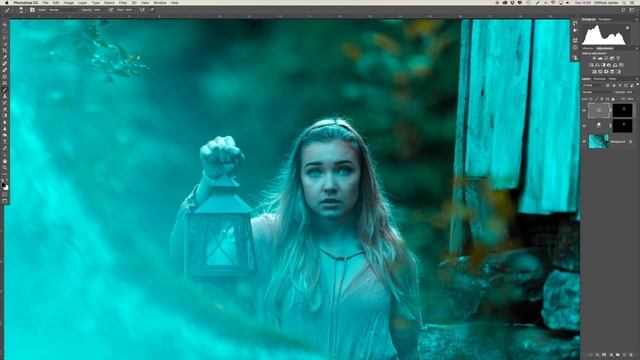
Task: Select the Crop tool
Action: pos(5,50)
